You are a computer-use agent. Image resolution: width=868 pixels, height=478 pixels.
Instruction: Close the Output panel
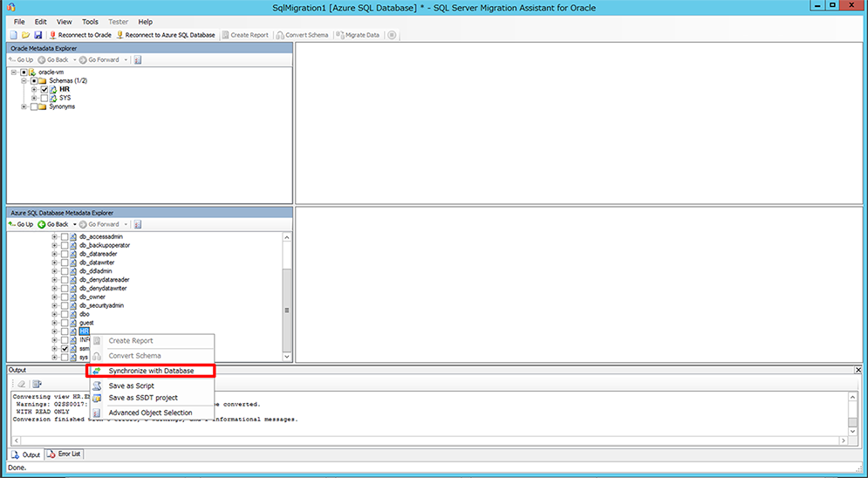[x=858, y=370]
